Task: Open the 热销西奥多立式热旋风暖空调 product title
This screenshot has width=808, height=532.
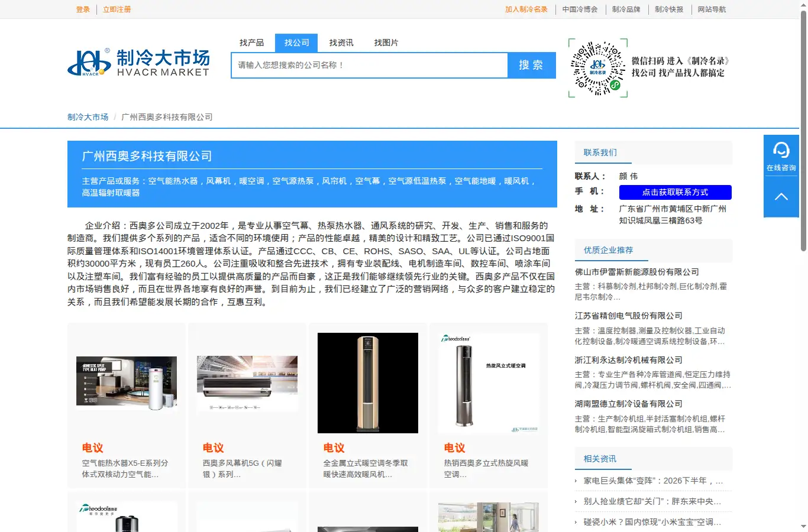Action: (x=486, y=469)
